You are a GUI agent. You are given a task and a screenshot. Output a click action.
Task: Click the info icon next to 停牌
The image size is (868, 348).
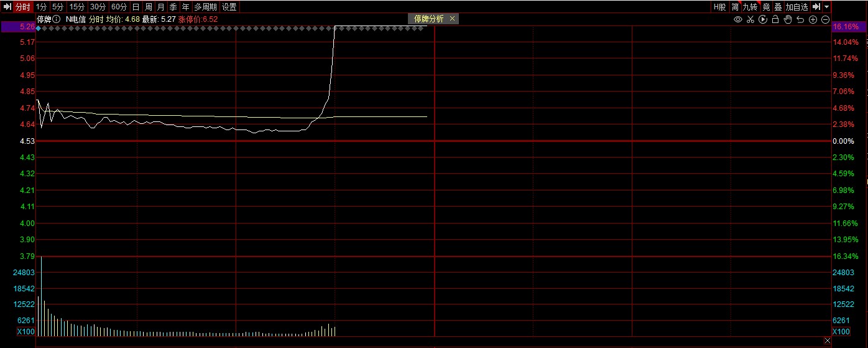pos(57,19)
